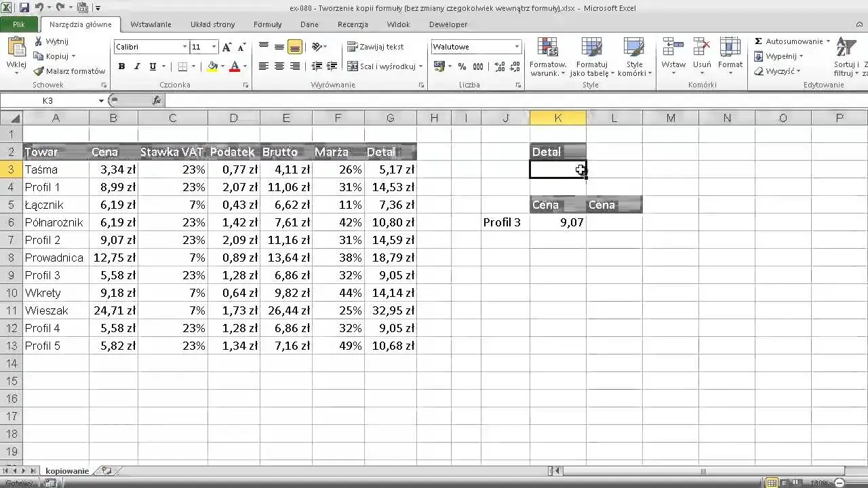Screen dimensions: 868x488
Task: Click Scal i wyśrodkuj (Merge and Center)
Action: 381,66
